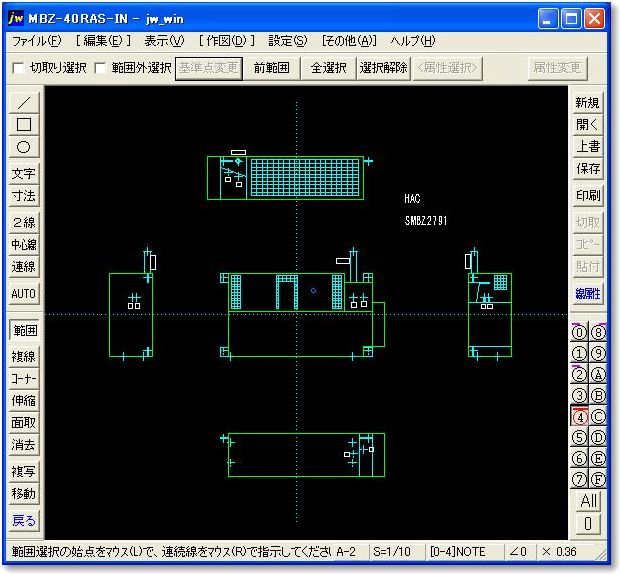Screen dimensions: 620x574
Task: Check the 範囲外選択 checkbox
Action: [x=101, y=69]
